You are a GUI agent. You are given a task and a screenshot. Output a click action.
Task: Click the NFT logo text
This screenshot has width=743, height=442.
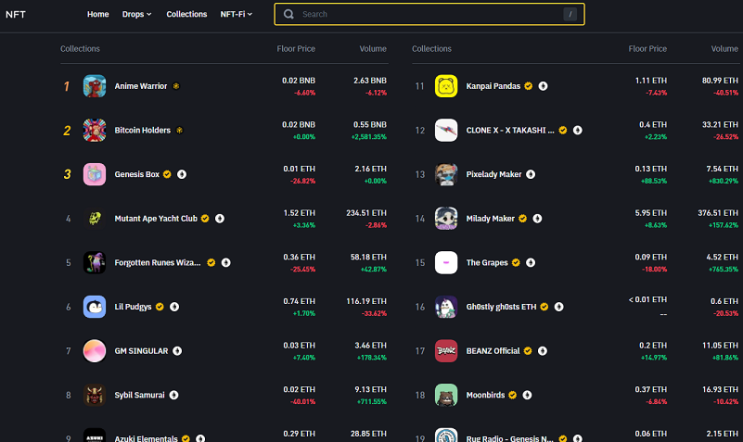(x=15, y=14)
